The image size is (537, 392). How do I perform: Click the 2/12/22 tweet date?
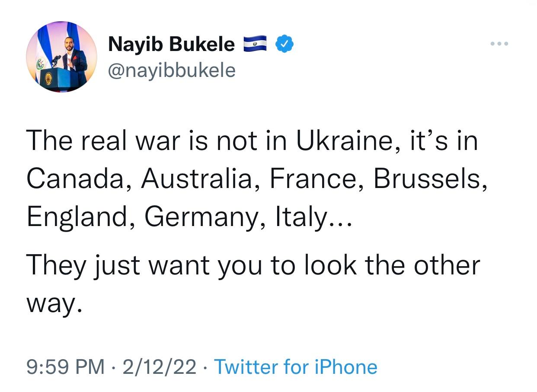159,367
